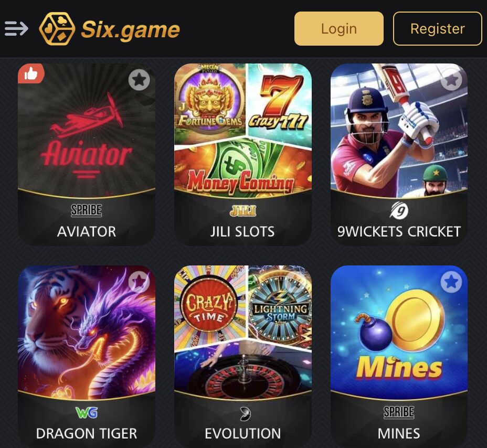The width and height of the screenshot is (487, 448).
Task: Click the Six.game dice logo
Action: point(57,28)
